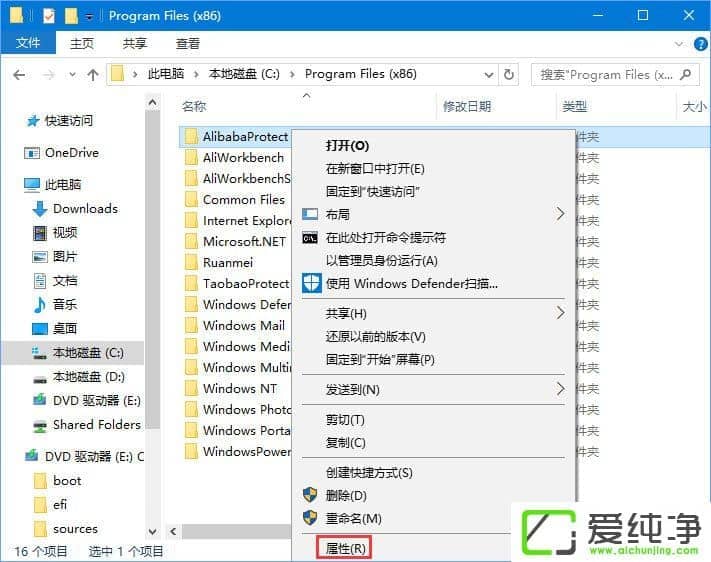The image size is (711, 562).
Task: Sort by the 修改日期 column header
Action: [x=467, y=107]
